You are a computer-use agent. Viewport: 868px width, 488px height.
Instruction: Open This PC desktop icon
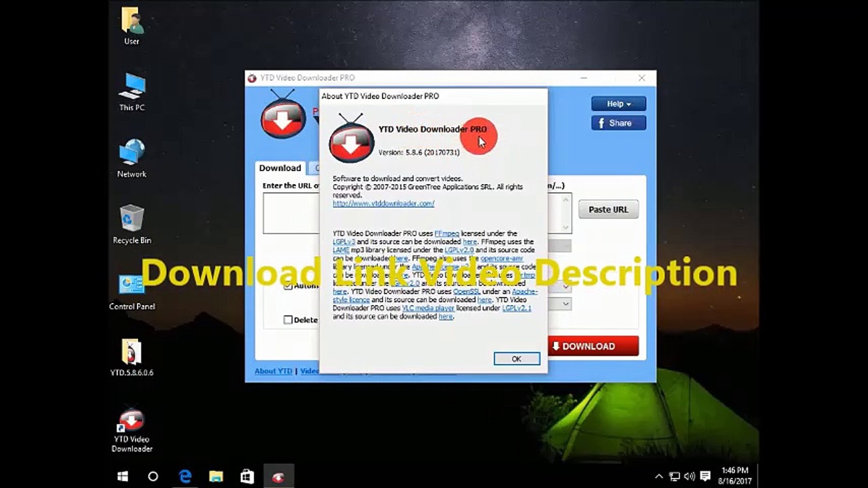click(131, 92)
